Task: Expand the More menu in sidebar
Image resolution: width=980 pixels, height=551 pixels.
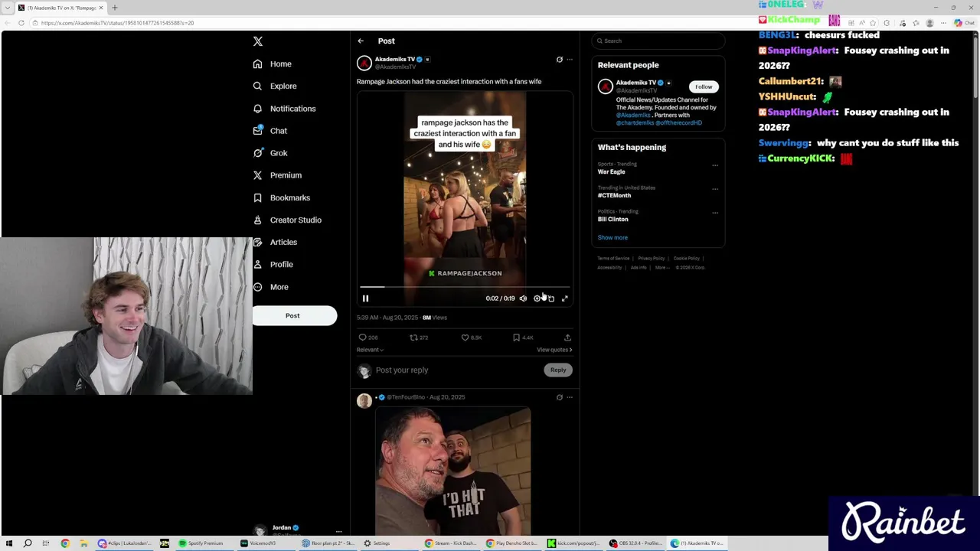Action: point(270,287)
